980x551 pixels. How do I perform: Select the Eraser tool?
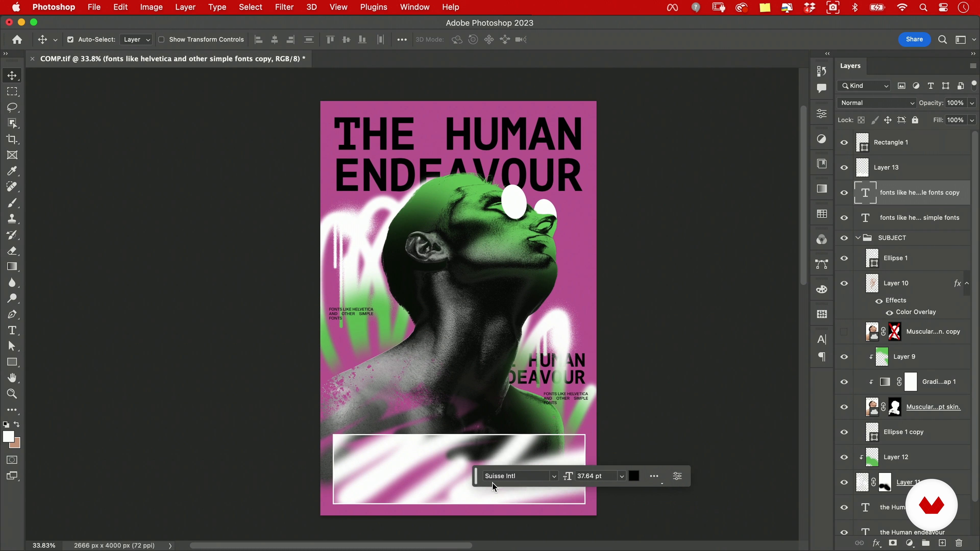click(12, 251)
